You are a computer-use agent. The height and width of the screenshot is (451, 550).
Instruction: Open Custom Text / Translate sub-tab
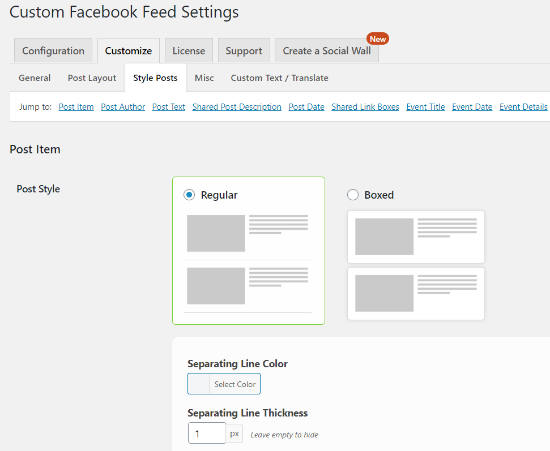[x=280, y=78]
